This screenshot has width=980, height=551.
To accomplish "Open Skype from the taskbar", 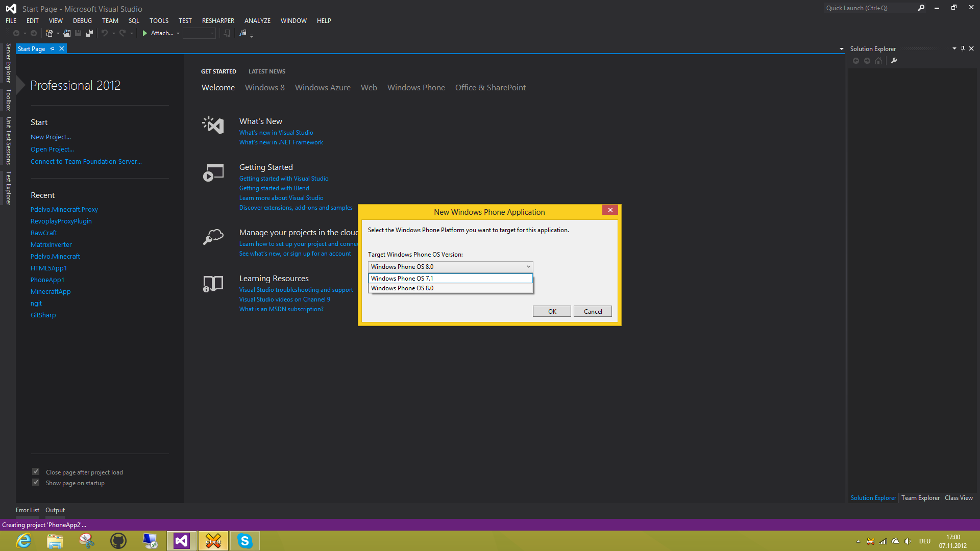I will [x=245, y=541].
